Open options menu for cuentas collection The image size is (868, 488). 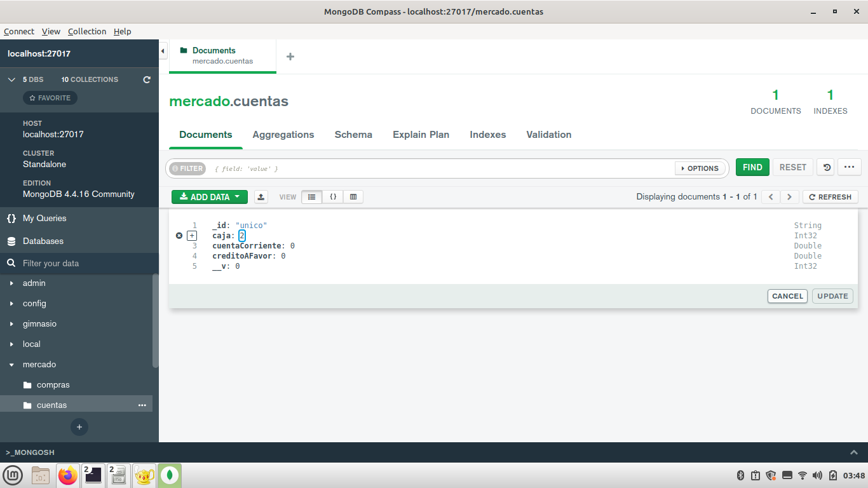(142, 405)
